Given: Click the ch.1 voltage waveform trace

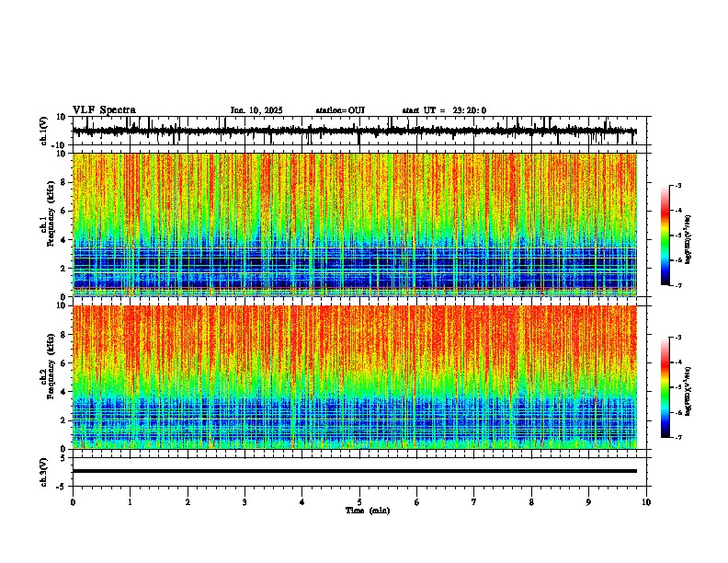Looking at the screenshot, I should pyautogui.click(x=354, y=131).
